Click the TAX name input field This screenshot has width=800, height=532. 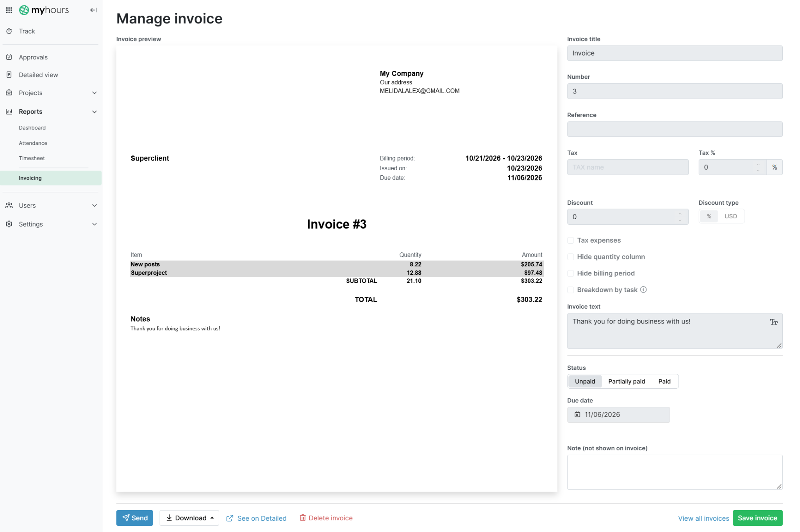pyautogui.click(x=628, y=167)
